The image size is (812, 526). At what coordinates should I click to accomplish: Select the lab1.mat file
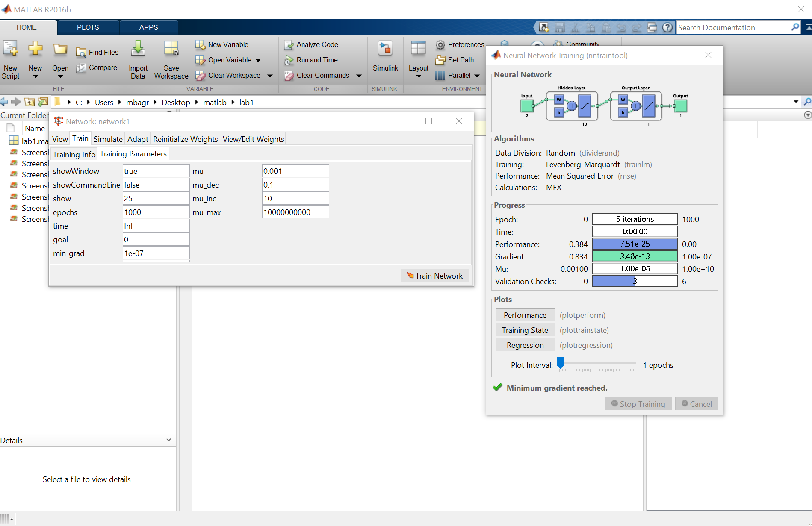coord(28,141)
